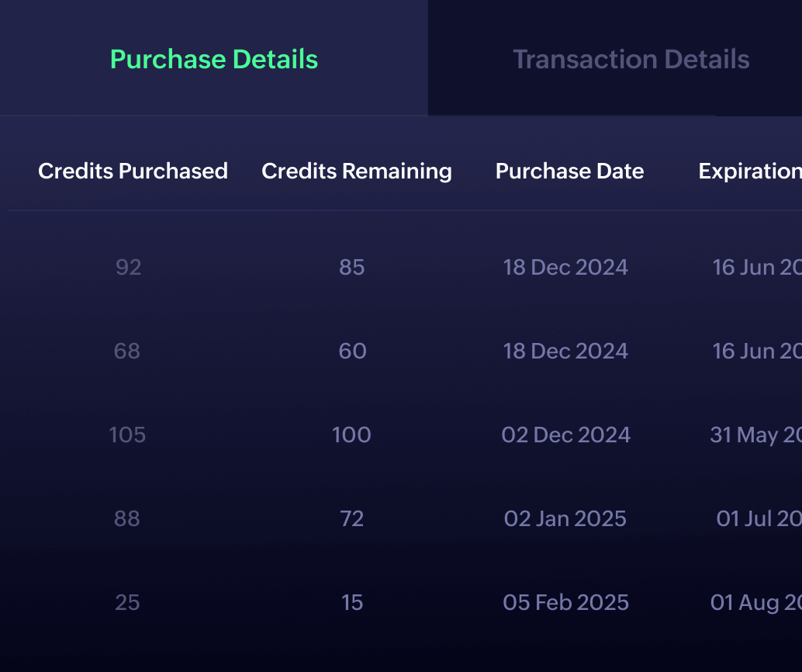This screenshot has width=802, height=672.
Task: Click the 72 credits remaining value
Action: coord(353,518)
